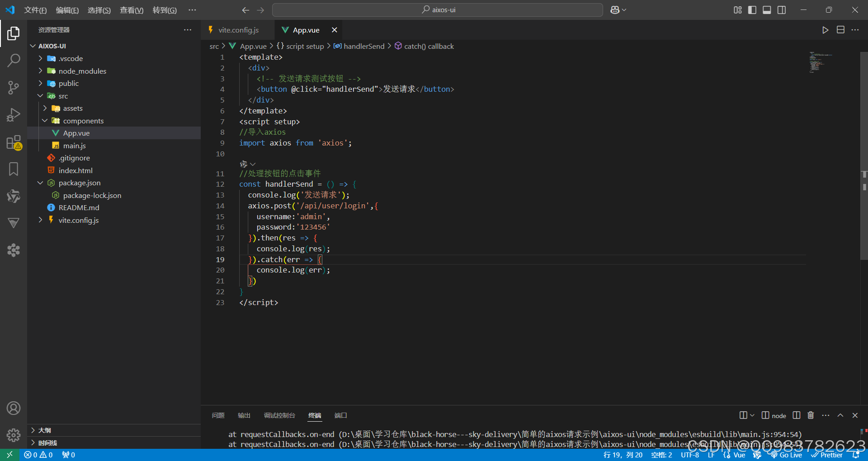Open the File menu
The width and height of the screenshot is (868, 461).
tap(35, 10)
